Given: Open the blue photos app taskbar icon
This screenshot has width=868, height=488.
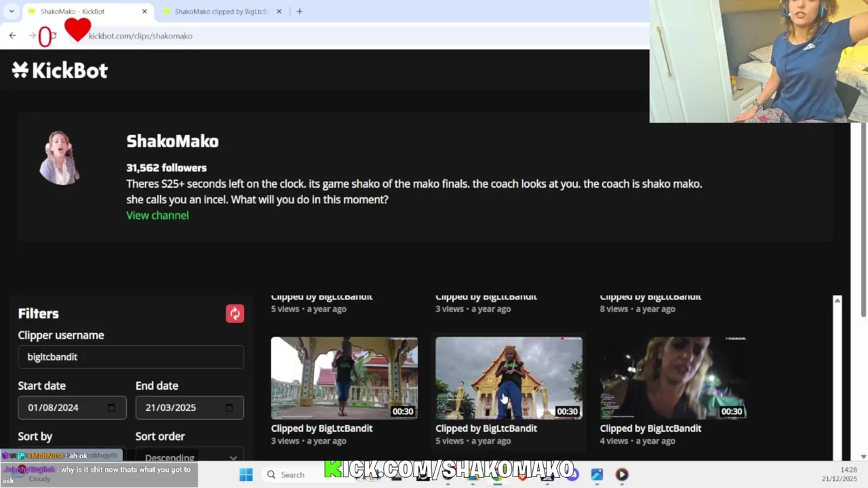Looking at the screenshot, I should pos(597,474).
